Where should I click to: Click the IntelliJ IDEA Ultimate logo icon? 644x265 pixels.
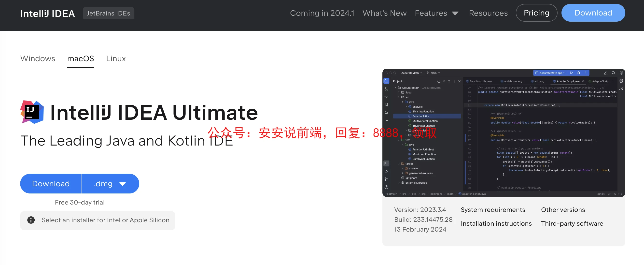click(32, 112)
